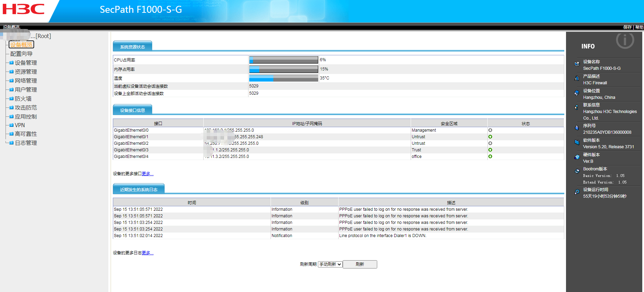Expand the 网络管理 tree node icon
The image size is (644, 292).
coord(11,81)
